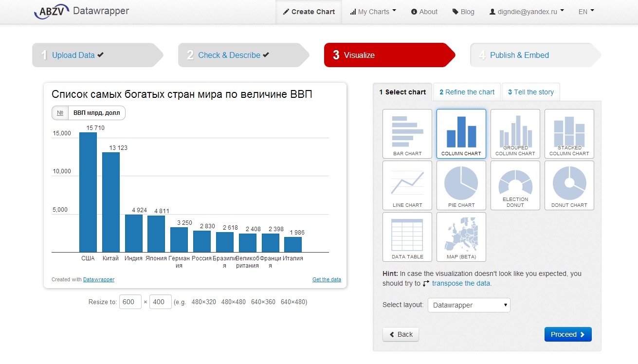Pick the Stacked Column Chart icon
The image size is (638, 364).
(x=569, y=134)
